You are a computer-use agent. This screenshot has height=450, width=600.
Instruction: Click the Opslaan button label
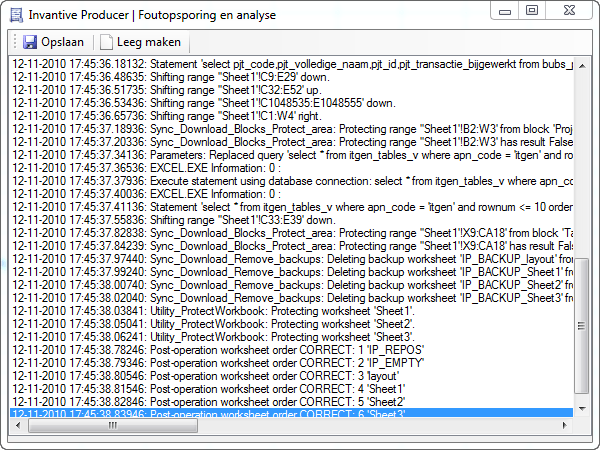point(62,42)
